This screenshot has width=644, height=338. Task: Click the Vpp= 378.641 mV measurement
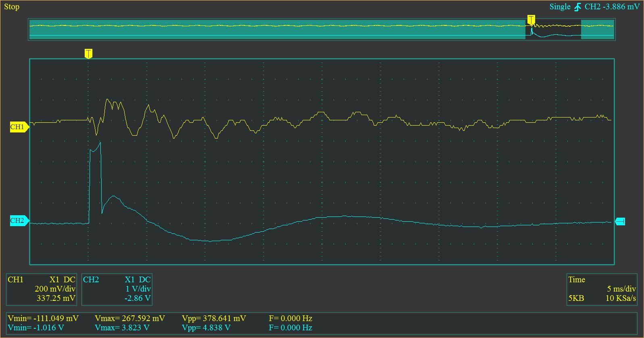point(214,318)
